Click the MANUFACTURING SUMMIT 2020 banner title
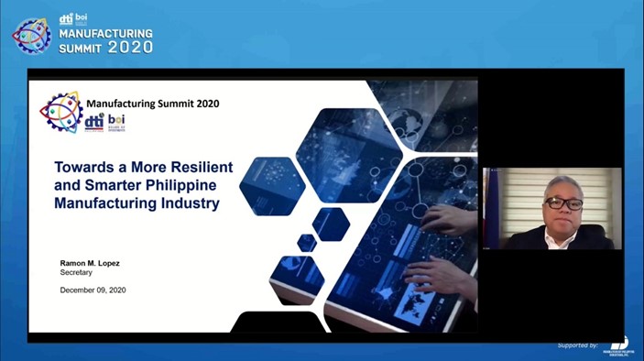Screen dimensions: 644x361 pos(106,40)
